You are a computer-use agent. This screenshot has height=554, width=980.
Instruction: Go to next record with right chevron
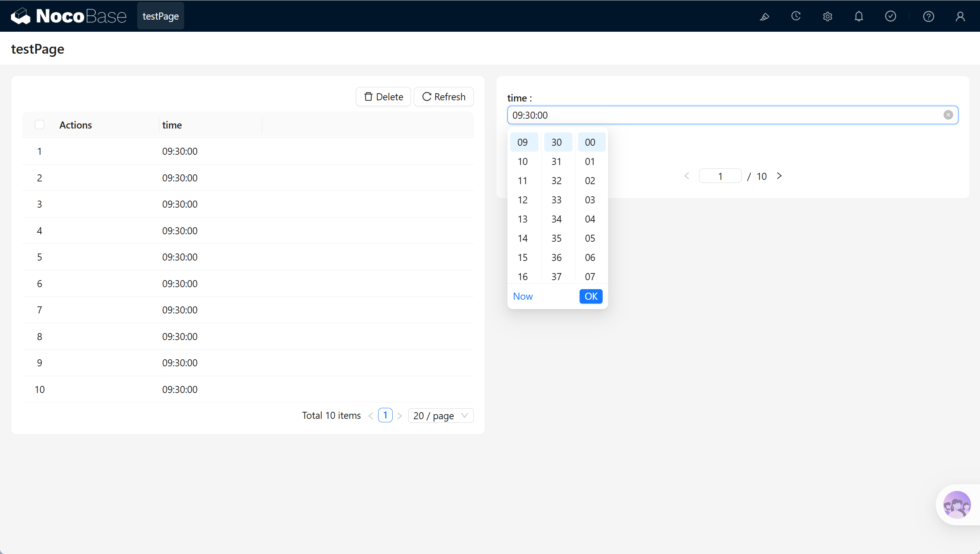click(x=779, y=176)
